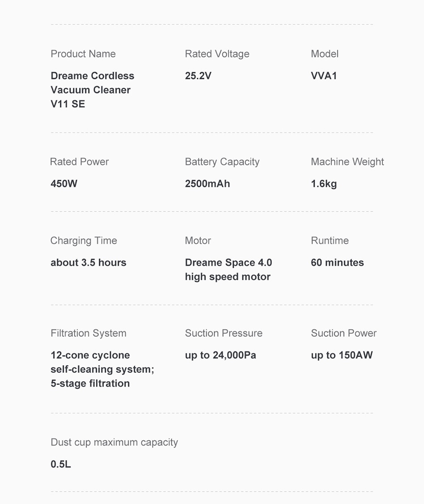Click the 1.6kg weight value

click(324, 184)
